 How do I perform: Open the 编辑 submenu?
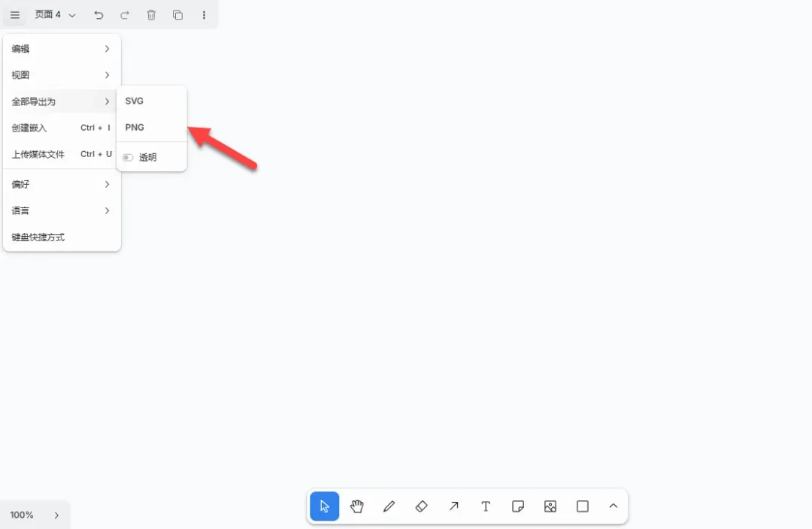62,49
